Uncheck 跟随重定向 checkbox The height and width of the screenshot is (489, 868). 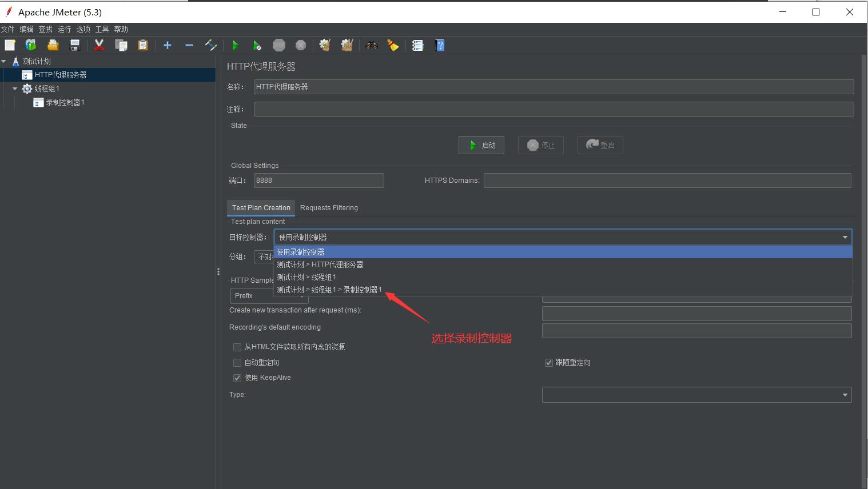pyautogui.click(x=549, y=363)
